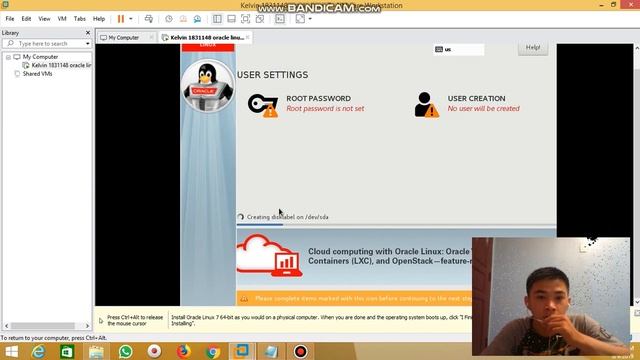The height and width of the screenshot is (360, 640).
Task: Open the snapshot manager icon
Action: 198,19
